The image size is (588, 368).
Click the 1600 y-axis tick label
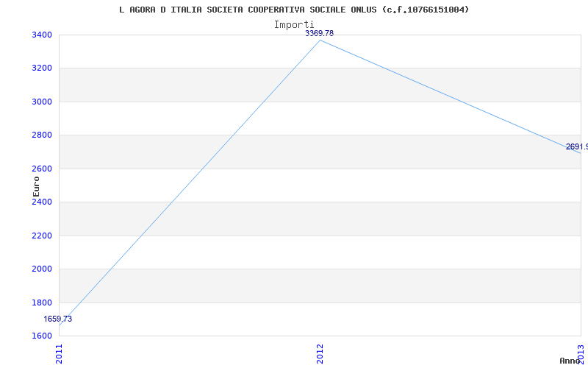(x=42, y=336)
